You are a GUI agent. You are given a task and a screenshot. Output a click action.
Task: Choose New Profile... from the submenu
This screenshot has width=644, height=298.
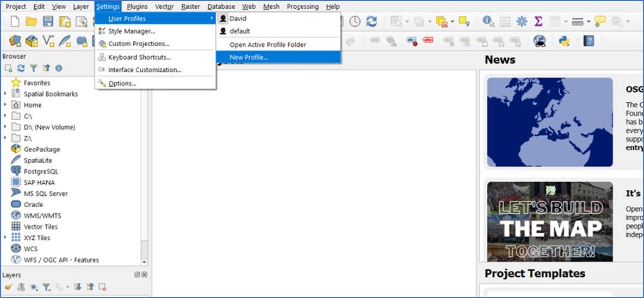point(279,57)
